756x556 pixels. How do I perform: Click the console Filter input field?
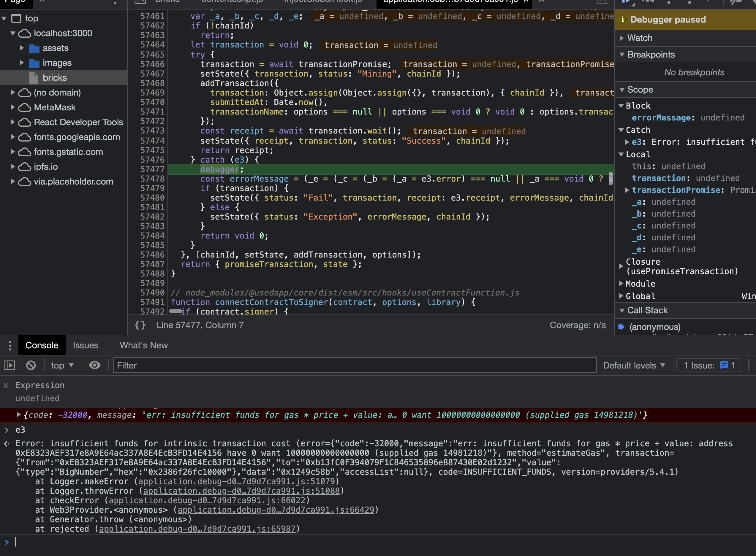354,365
